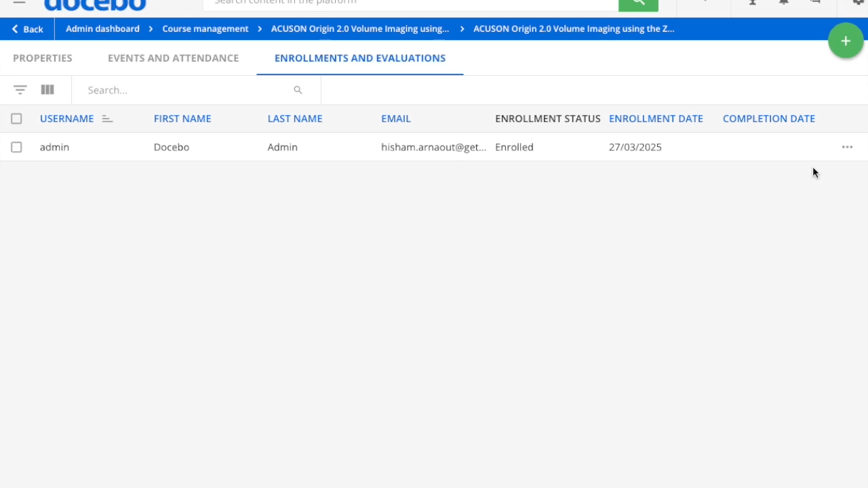The image size is (868, 488).
Task: Open the first ACUSON Origin breadcrumb link
Action: [x=360, y=28]
